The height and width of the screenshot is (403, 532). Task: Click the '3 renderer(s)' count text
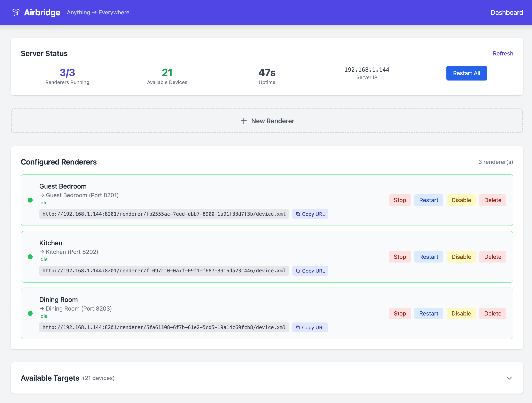click(x=495, y=162)
